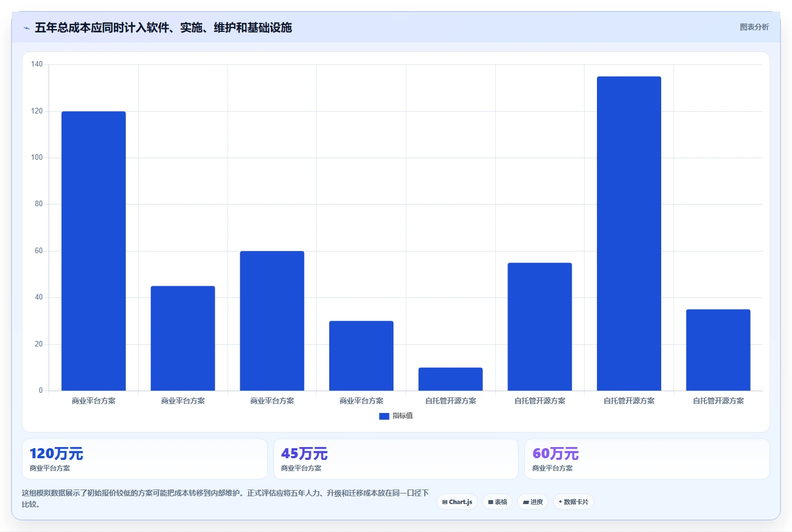Click the small icon before the chart title
792x532 pixels.
tap(26, 28)
